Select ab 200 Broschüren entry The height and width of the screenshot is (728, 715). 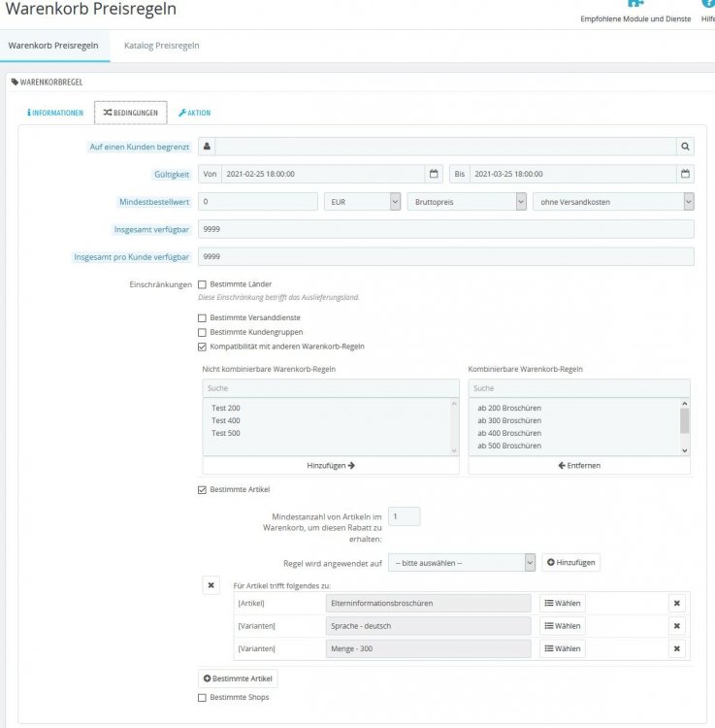pos(509,408)
